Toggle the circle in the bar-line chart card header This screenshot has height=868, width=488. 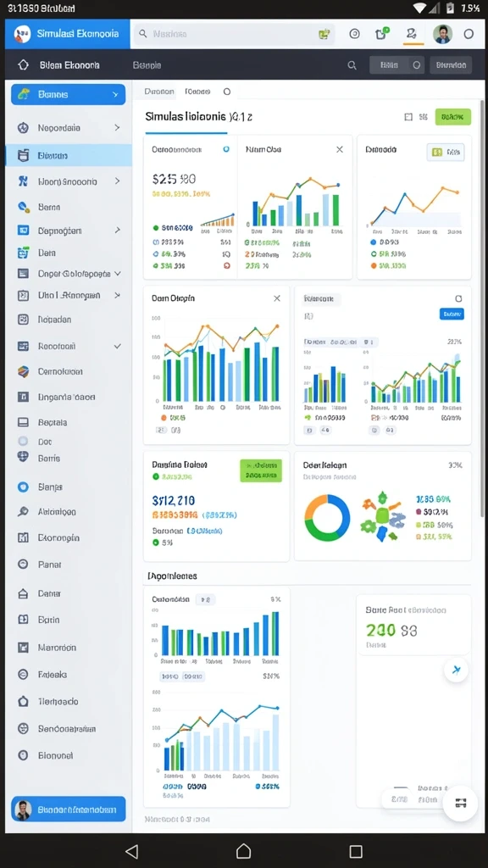[458, 299]
